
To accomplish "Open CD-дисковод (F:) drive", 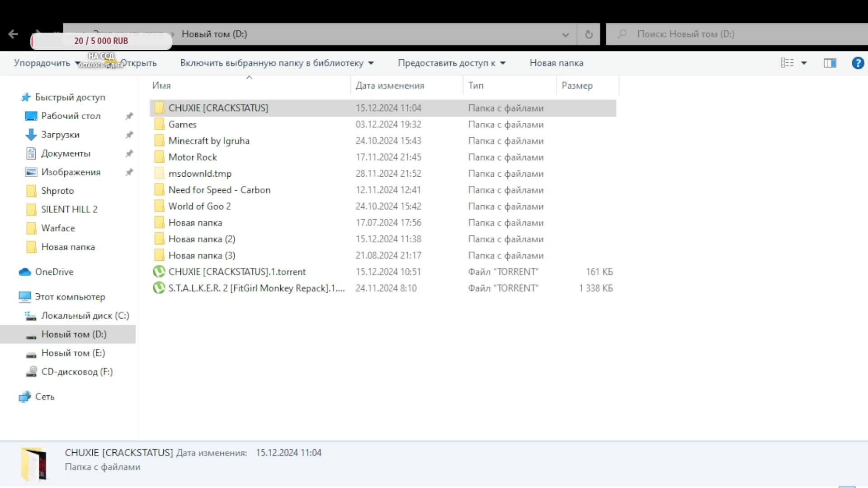I will [76, 371].
